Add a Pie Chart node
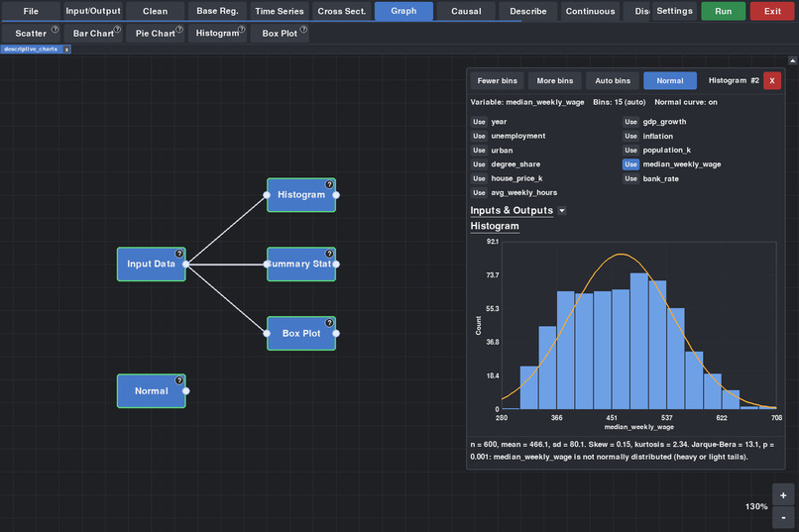Screen dimensions: 799x532 [x=155, y=33]
